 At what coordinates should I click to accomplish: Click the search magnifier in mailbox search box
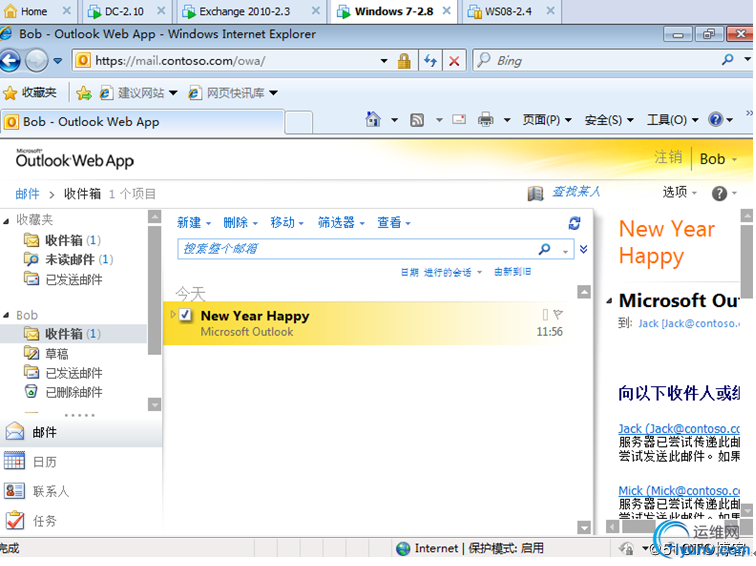coord(544,249)
